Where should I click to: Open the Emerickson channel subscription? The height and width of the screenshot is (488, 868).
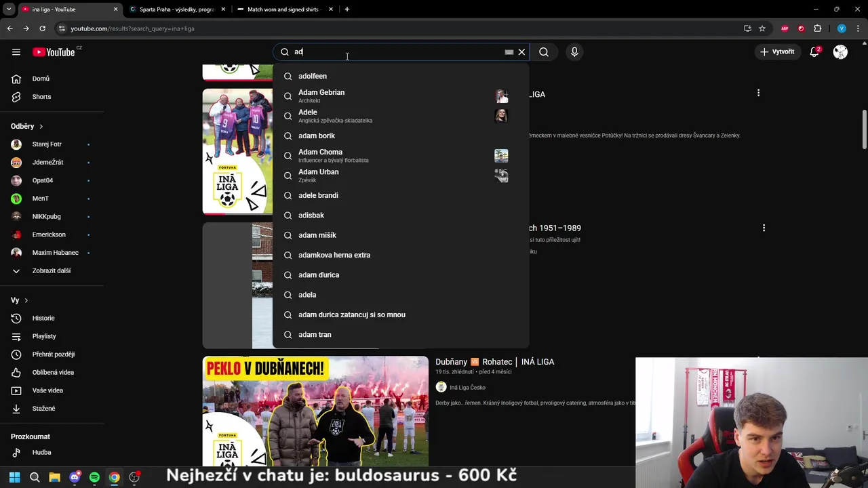click(x=52, y=235)
